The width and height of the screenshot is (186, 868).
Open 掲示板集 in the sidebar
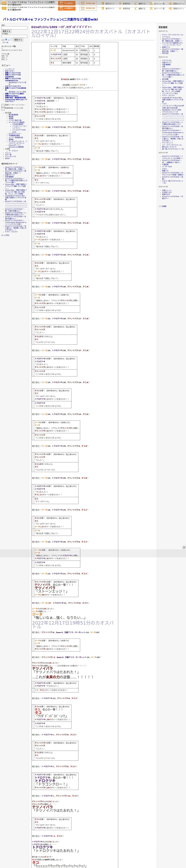tap(8, 113)
